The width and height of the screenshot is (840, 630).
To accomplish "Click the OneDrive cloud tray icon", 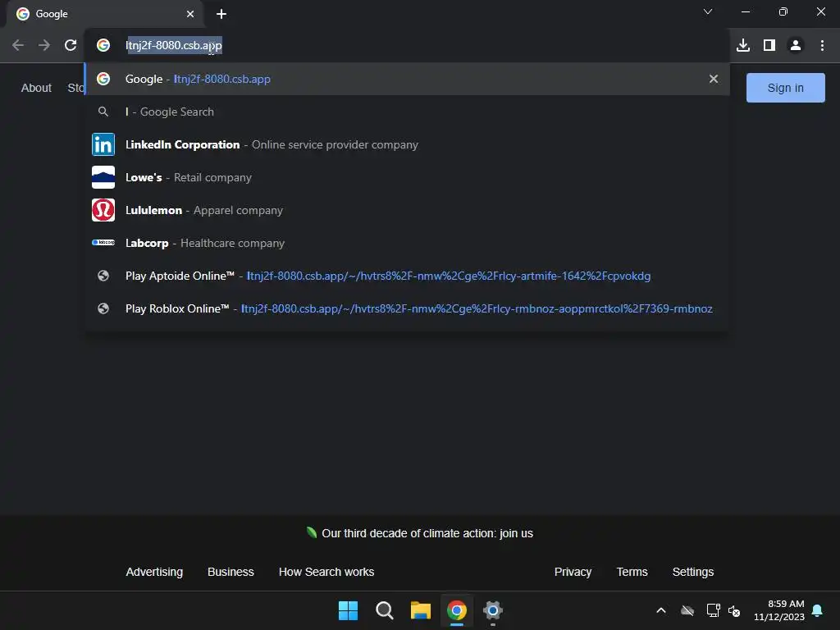I will (687, 610).
